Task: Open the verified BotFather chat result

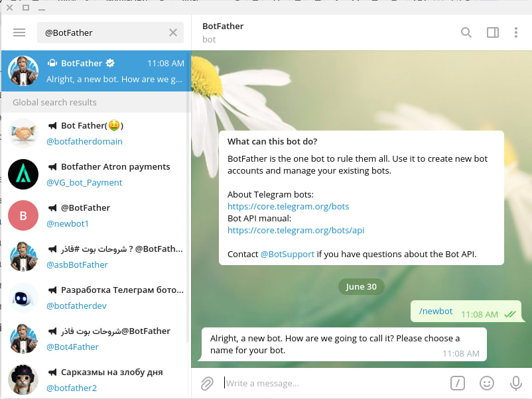Action: (96, 71)
